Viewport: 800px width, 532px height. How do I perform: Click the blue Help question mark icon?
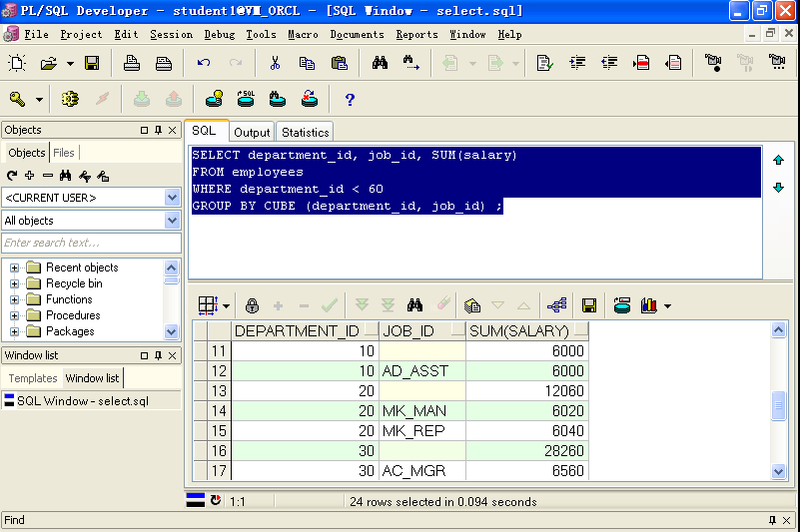point(350,99)
